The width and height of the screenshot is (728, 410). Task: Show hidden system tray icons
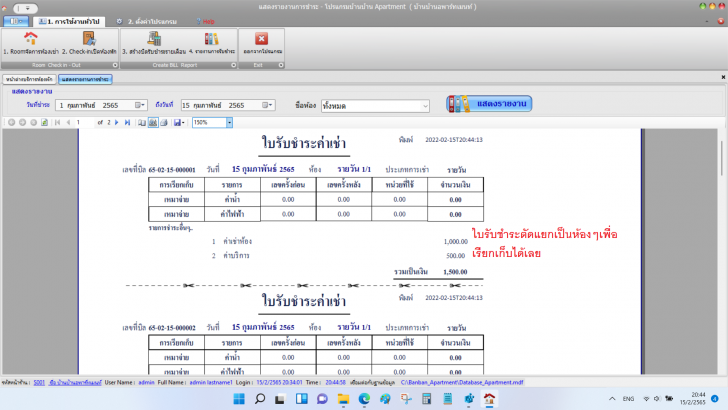click(612, 399)
